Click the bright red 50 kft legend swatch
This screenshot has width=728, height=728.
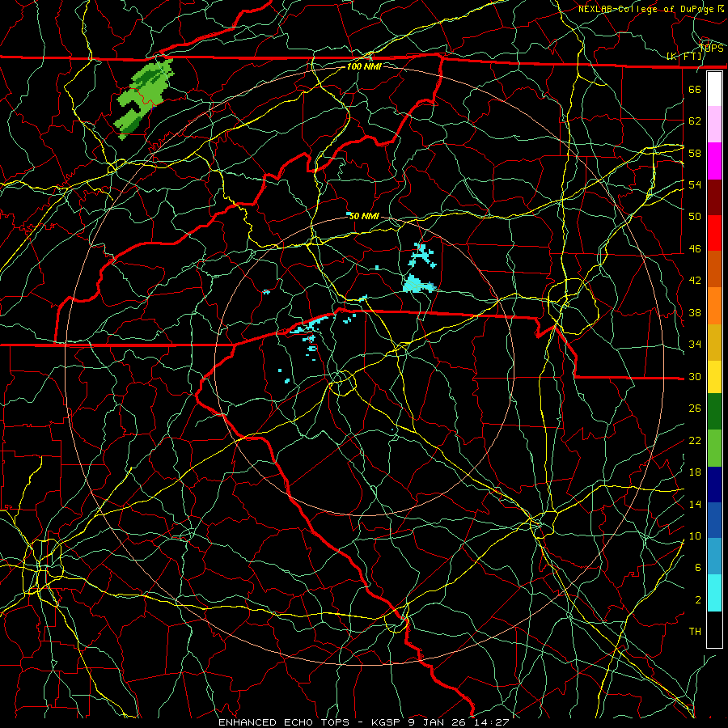[714, 233]
